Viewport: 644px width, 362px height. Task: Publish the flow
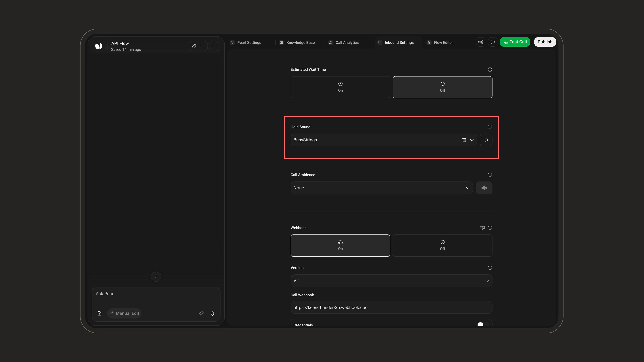(545, 42)
